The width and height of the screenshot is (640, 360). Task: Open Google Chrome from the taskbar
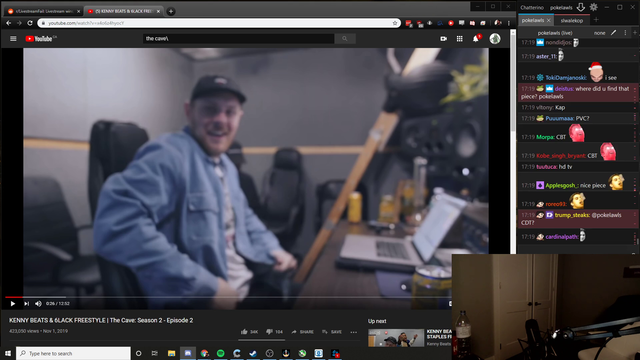click(204, 353)
